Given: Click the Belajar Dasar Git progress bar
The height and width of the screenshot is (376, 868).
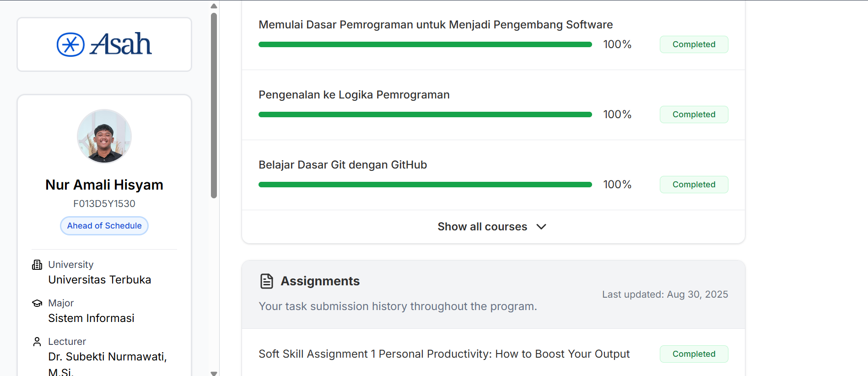Looking at the screenshot, I should (x=425, y=185).
